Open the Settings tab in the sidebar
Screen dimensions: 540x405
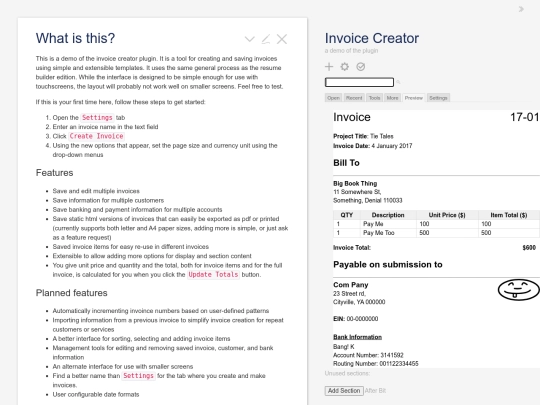pos(438,98)
